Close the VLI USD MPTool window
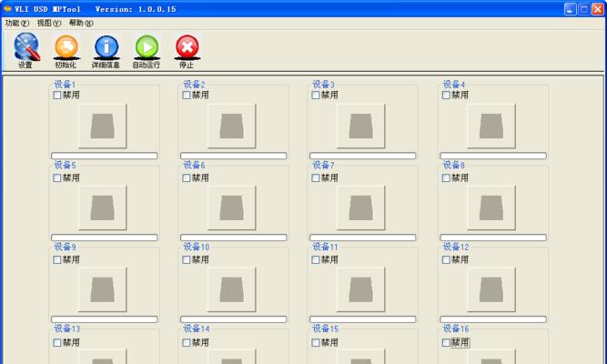This screenshot has width=607, height=364. 598,9
